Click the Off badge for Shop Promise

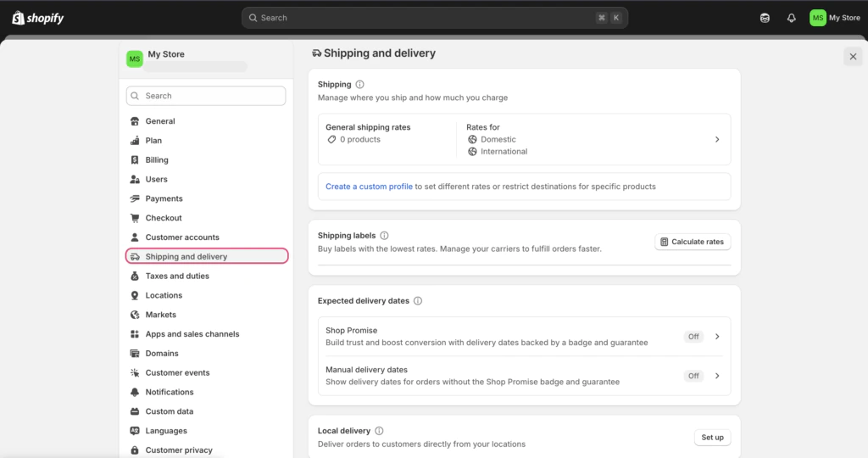click(693, 337)
